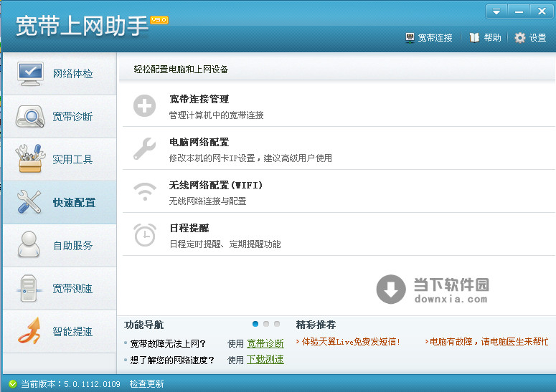The width and height of the screenshot is (556, 392).
Task: Click the 宽带连接 label in header
Action: 435,38
